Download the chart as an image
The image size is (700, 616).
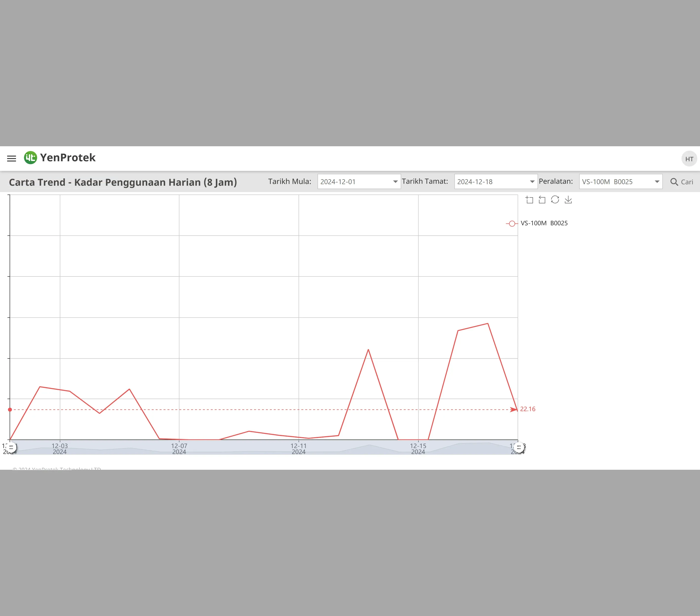pyautogui.click(x=568, y=200)
